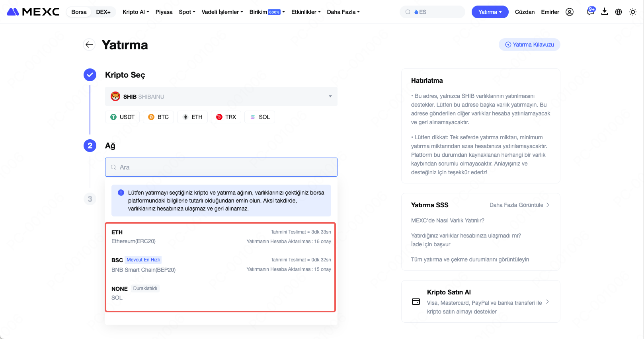Switch to the DEX+ tab

[x=103, y=12]
